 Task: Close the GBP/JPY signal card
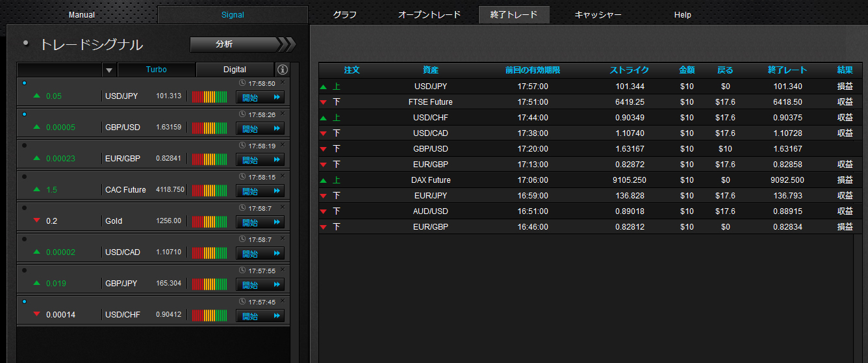click(283, 269)
